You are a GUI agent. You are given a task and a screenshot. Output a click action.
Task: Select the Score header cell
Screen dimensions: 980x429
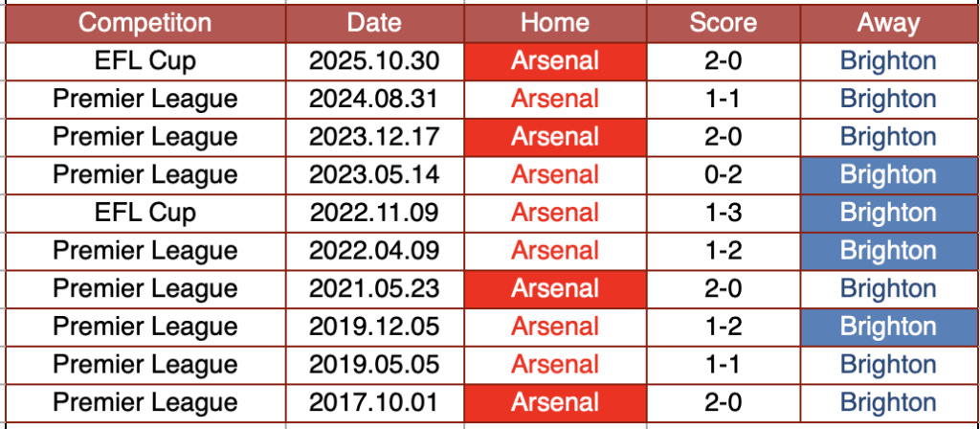pos(723,23)
